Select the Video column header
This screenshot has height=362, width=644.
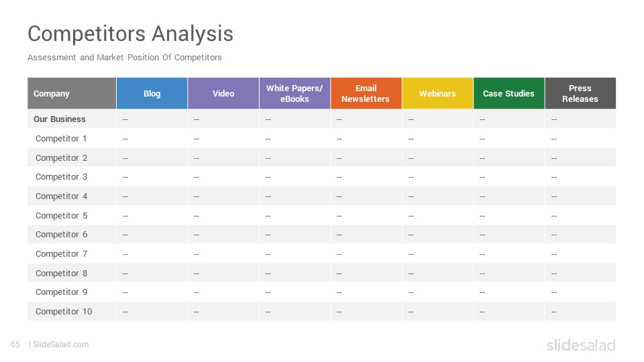point(223,94)
